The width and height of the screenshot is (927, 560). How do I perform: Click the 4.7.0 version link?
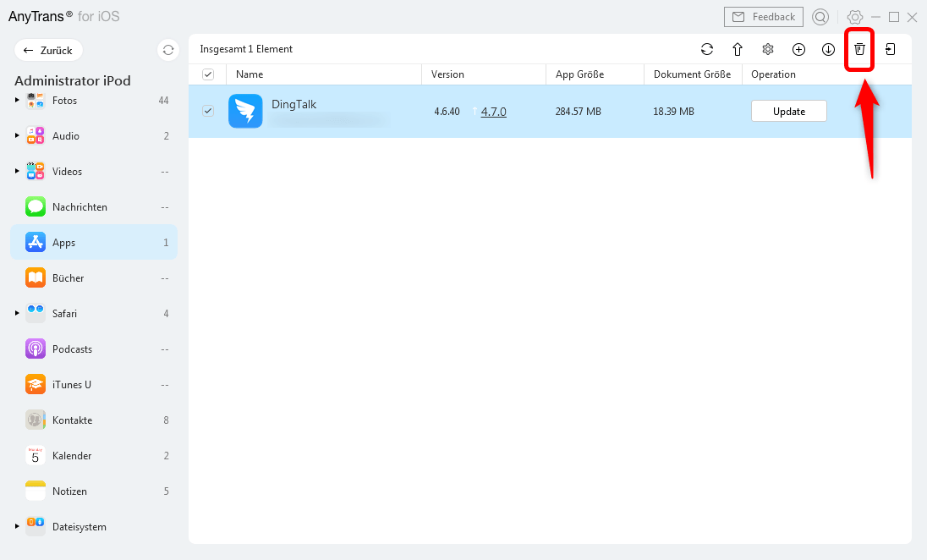click(x=494, y=111)
